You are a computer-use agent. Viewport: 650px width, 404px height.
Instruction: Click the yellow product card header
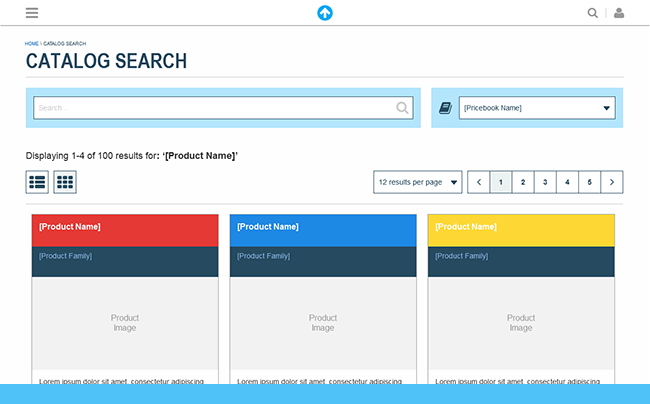coord(521,230)
